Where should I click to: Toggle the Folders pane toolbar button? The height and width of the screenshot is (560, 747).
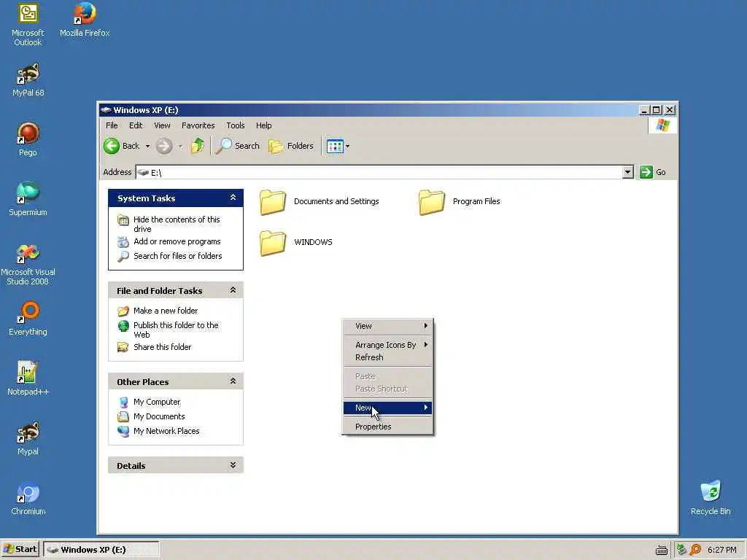point(291,146)
